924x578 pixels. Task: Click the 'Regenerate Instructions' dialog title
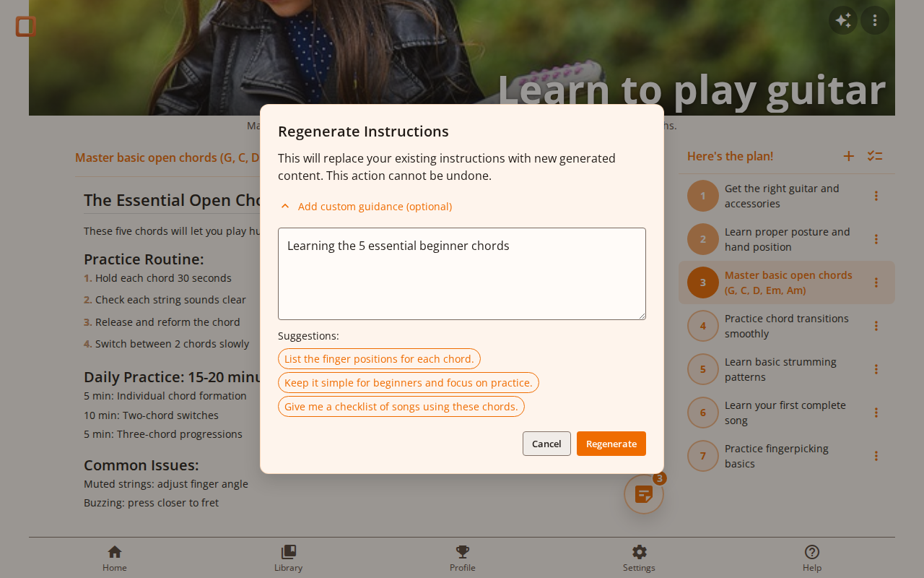pyautogui.click(x=363, y=131)
